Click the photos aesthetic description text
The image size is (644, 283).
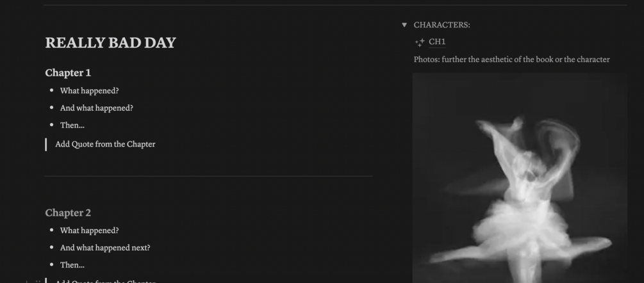tap(512, 60)
